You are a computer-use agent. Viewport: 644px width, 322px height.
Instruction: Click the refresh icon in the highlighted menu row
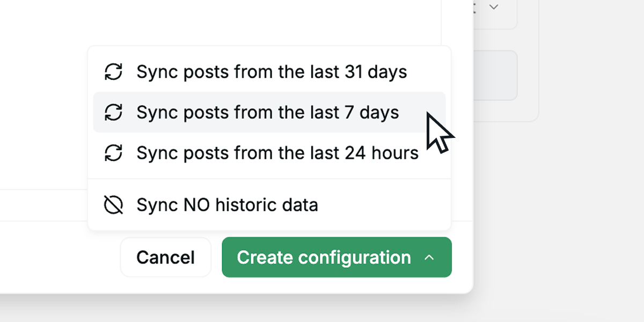113,112
